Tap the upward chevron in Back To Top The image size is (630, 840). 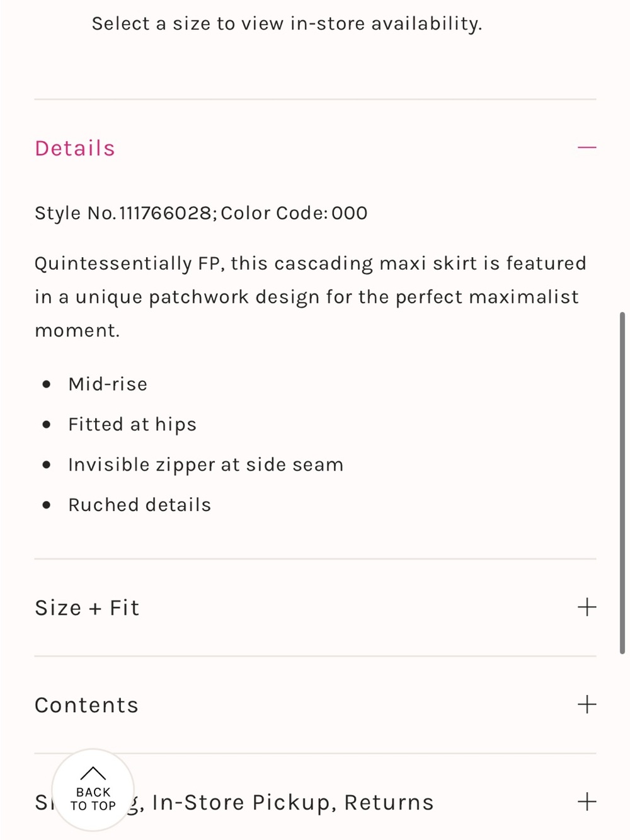pyautogui.click(x=93, y=773)
